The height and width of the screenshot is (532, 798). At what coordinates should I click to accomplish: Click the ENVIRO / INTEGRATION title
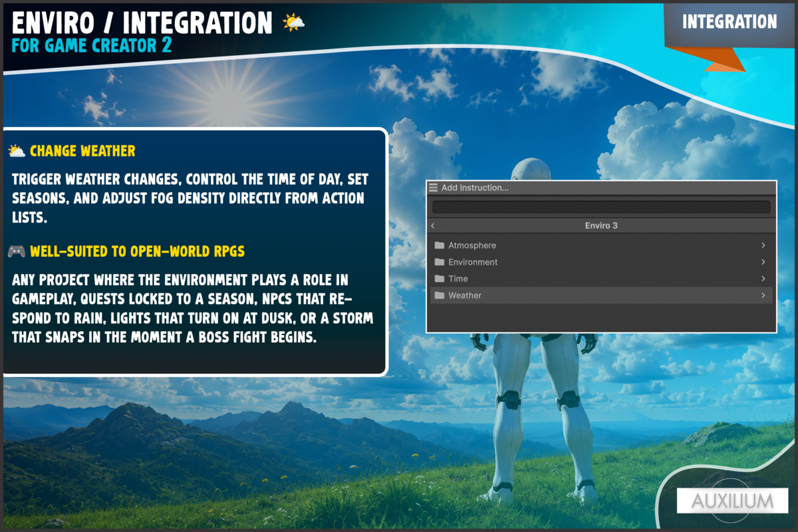(x=142, y=23)
